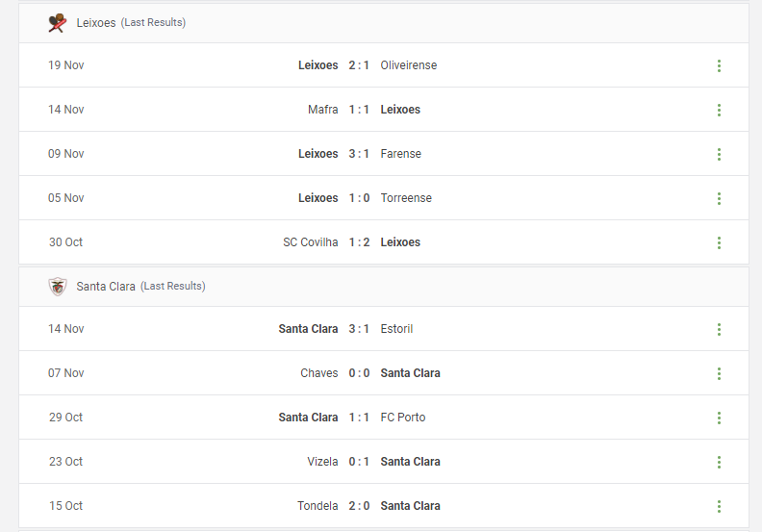762x532 pixels.
Task: Click the 19 Nov date
Action: coord(66,65)
